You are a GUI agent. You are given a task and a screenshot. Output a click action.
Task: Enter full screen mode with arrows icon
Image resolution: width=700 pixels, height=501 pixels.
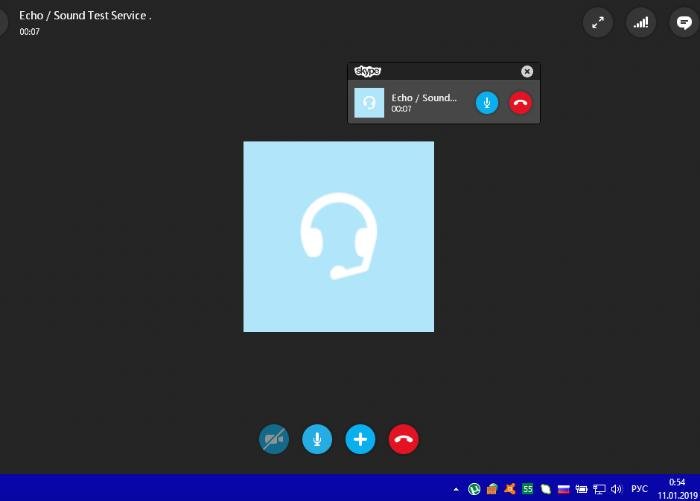[598, 22]
